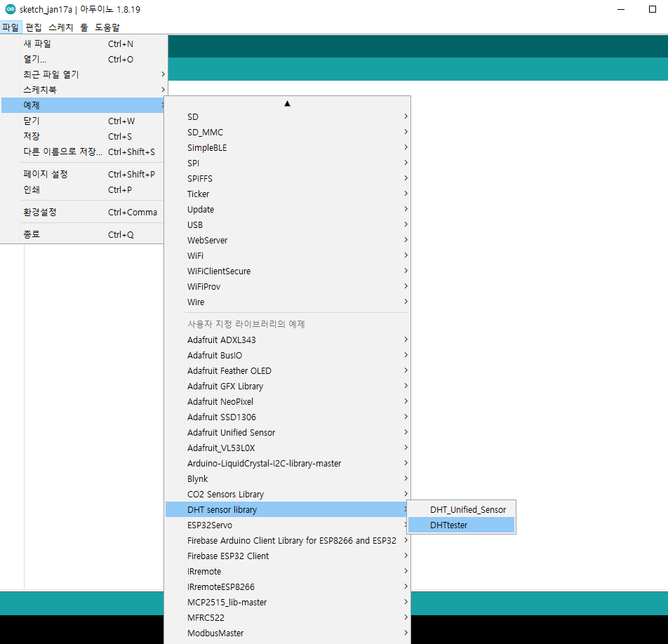Open Blynk examples submenu

(288, 478)
